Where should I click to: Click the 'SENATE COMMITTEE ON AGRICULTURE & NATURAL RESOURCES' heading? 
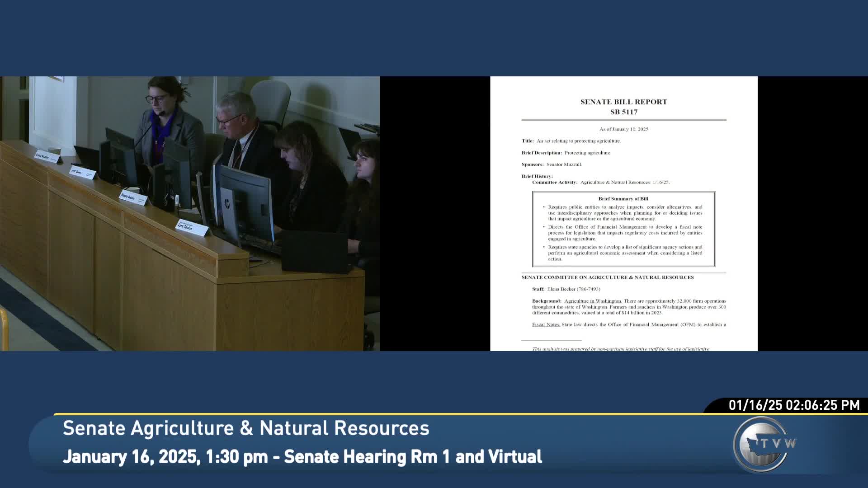click(x=608, y=277)
